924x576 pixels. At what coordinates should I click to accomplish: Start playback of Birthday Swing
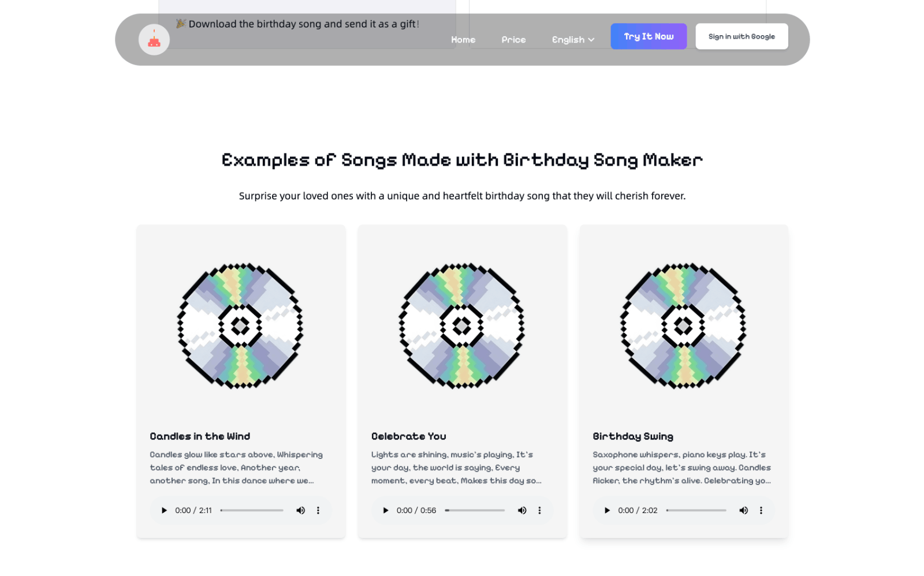607,510
